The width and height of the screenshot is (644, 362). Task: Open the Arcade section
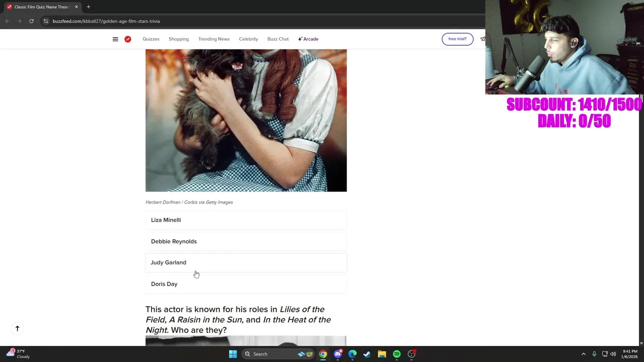point(308,39)
